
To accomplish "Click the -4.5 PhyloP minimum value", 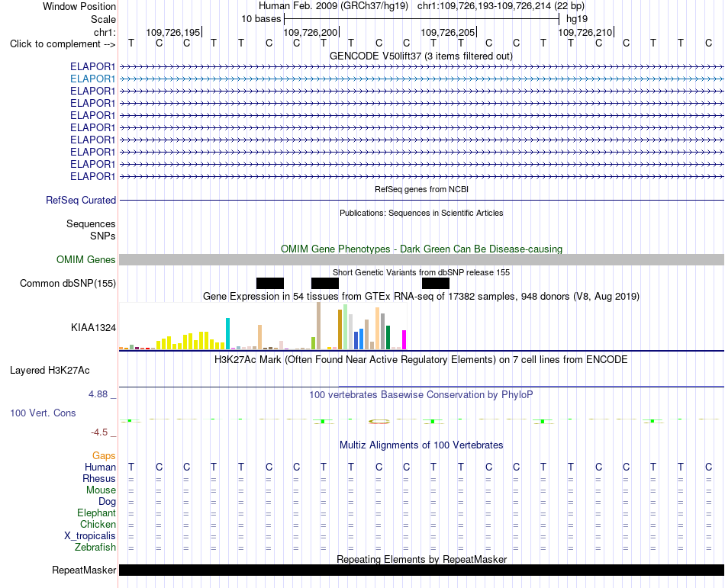I will click(x=99, y=432).
